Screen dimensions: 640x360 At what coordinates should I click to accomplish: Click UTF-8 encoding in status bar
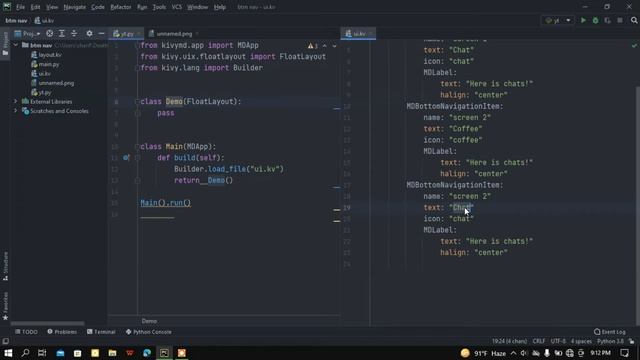point(558,341)
